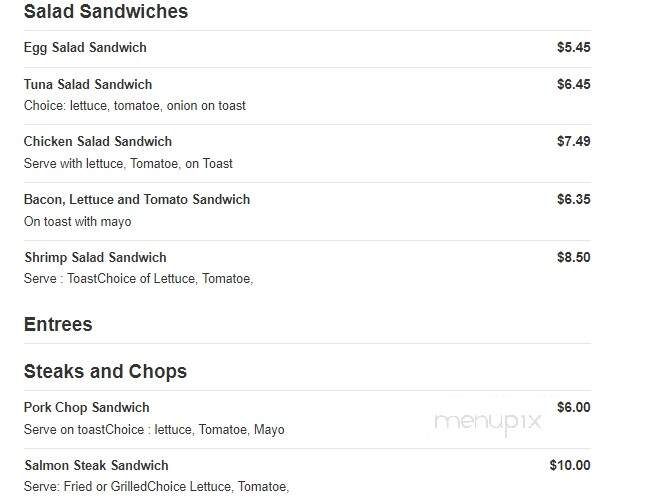This screenshot has width=667, height=504.
Task: Click the $7.49 chicken salad price
Action: click(573, 141)
